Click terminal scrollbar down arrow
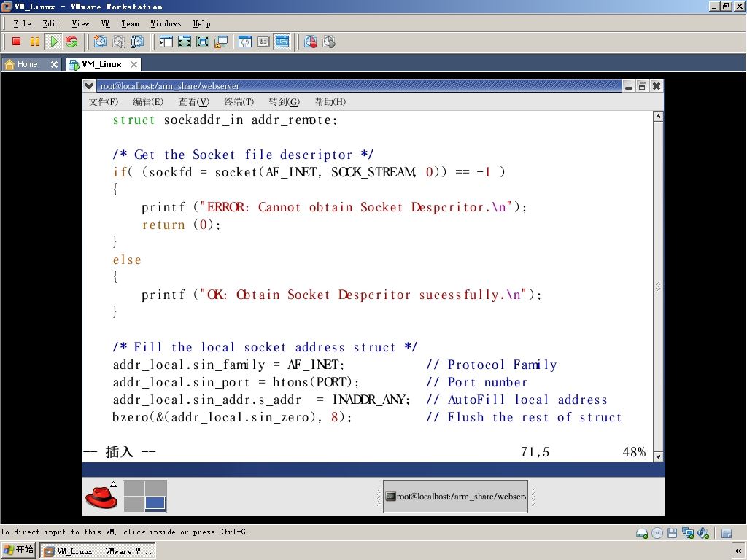Image resolution: width=747 pixels, height=560 pixels. tap(658, 456)
